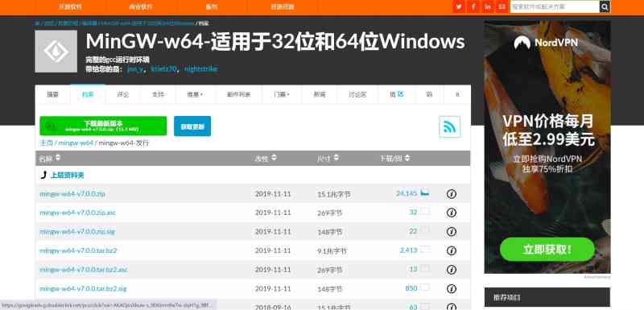Click download chart icon beside 24,145
Viewport: 644px width, 310px height.
point(425,192)
